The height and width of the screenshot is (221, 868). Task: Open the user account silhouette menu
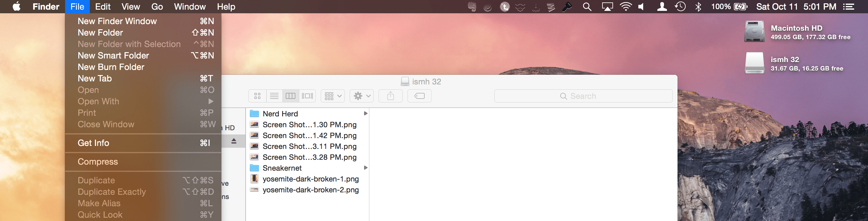pos(662,7)
